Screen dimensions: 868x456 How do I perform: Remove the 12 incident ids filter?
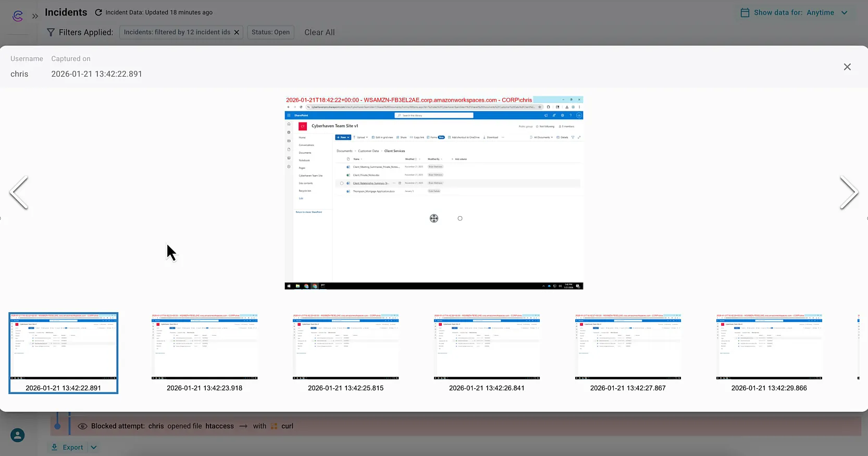tap(237, 32)
